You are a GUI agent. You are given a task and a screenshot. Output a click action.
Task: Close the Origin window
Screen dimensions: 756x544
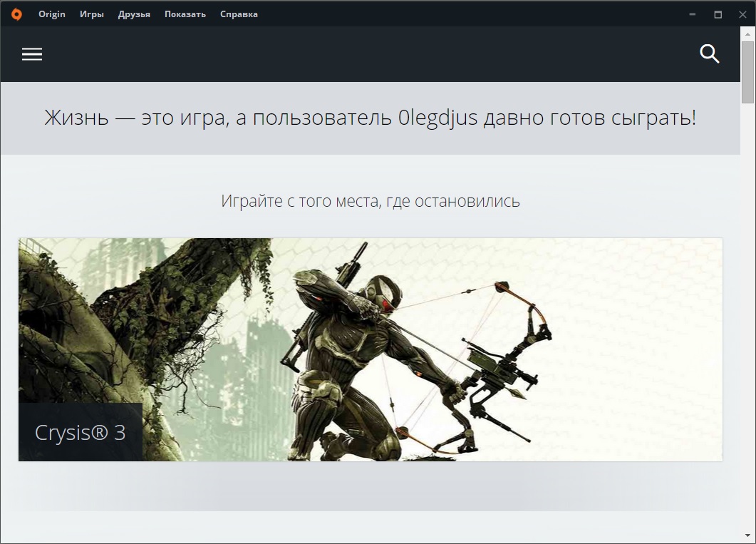[743, 14]
